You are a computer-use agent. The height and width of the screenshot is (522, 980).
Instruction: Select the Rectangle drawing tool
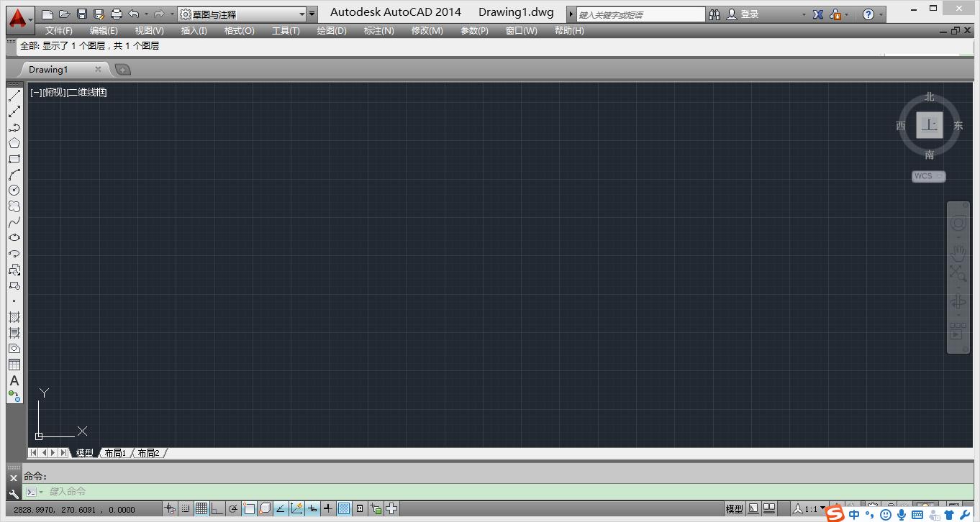(x=14, y=159)
